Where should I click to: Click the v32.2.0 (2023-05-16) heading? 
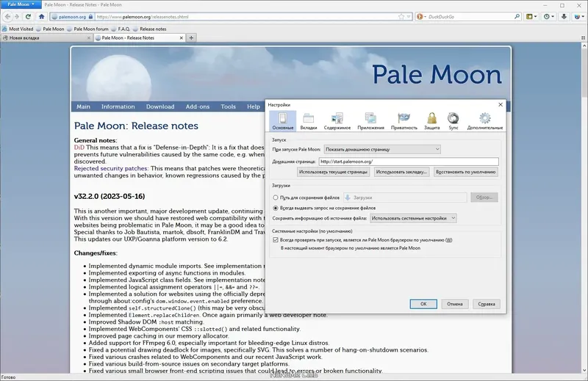pyautogui.click(x=110, y=196)
